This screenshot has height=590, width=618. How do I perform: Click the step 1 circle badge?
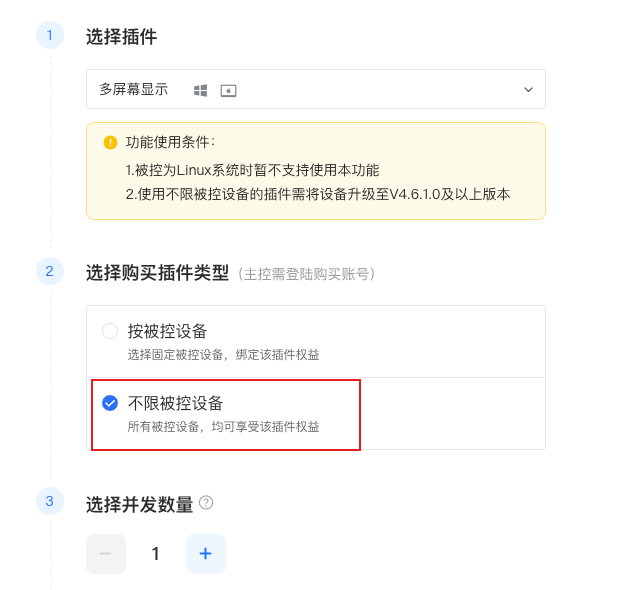[50, 35]
